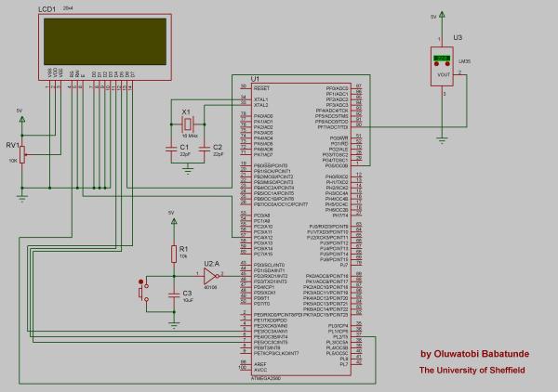
Task: Click the C1 label text
Action: tap(184, 147)
